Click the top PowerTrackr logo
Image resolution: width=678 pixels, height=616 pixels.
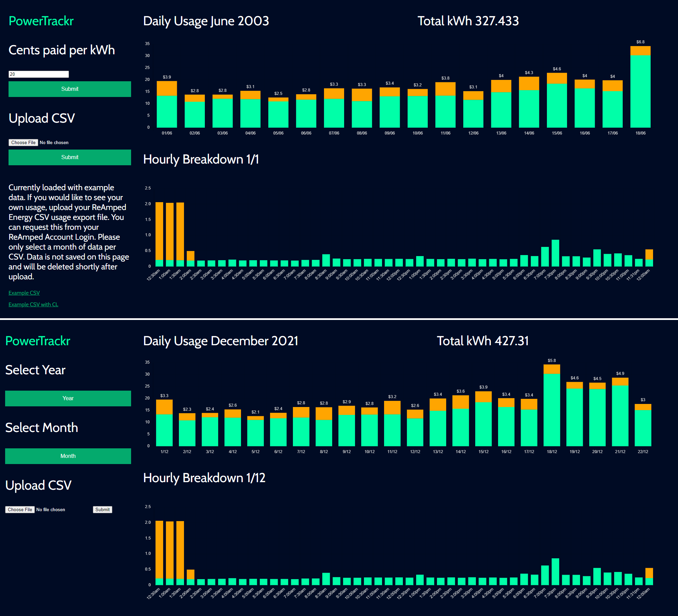tap(41, 21)
